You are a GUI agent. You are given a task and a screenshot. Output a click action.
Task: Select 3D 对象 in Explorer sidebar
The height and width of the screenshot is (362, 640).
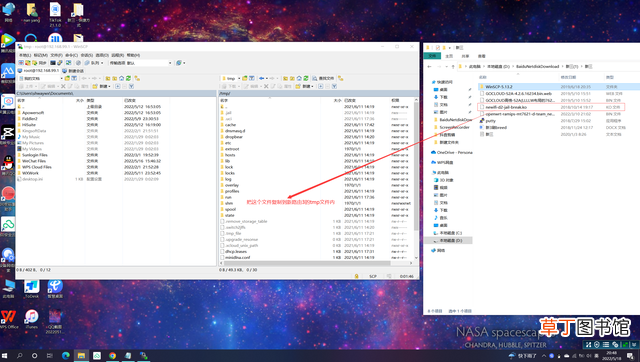(443, 180)
